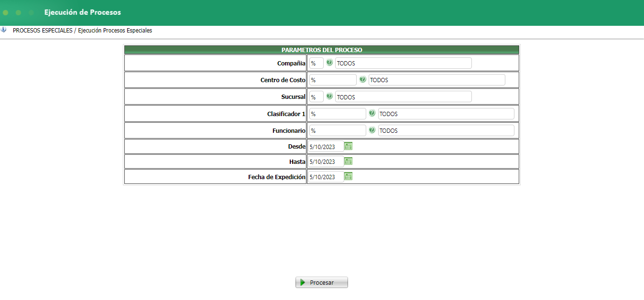Open the Sucursal lookup help icon
644x300 pixels.
(329, 96)
